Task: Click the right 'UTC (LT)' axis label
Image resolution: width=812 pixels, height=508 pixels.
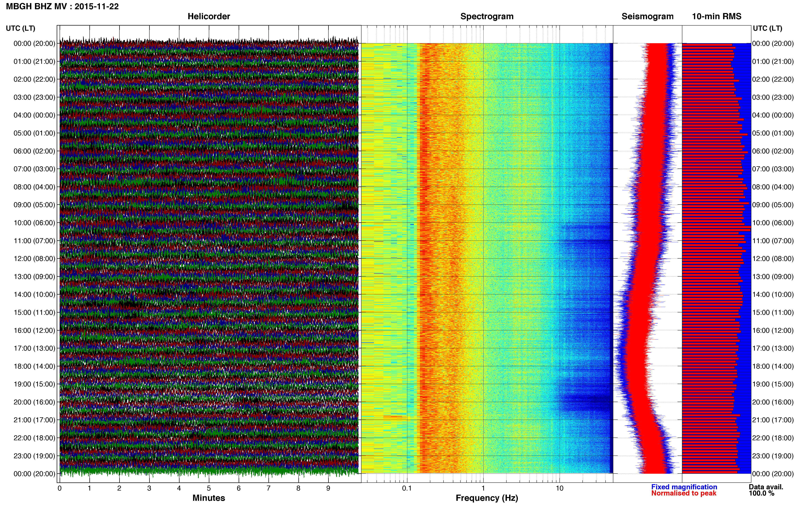Action: 767,28
